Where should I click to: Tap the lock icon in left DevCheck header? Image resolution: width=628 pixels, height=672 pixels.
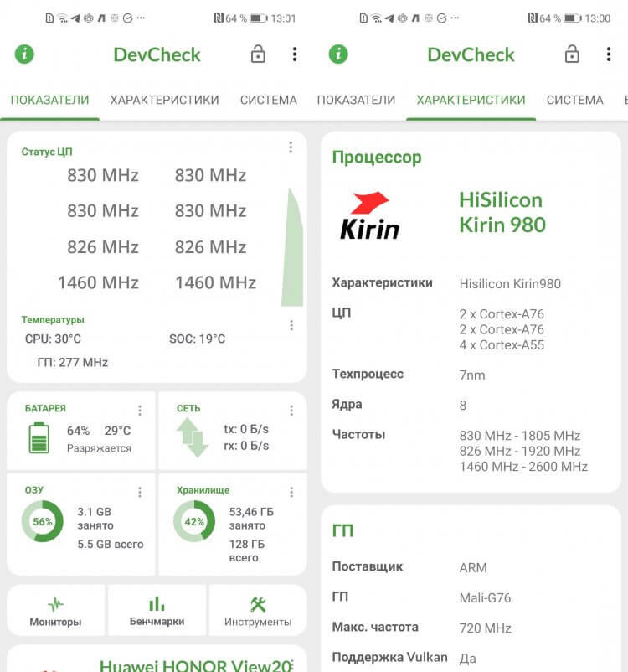tap(258, 54)
